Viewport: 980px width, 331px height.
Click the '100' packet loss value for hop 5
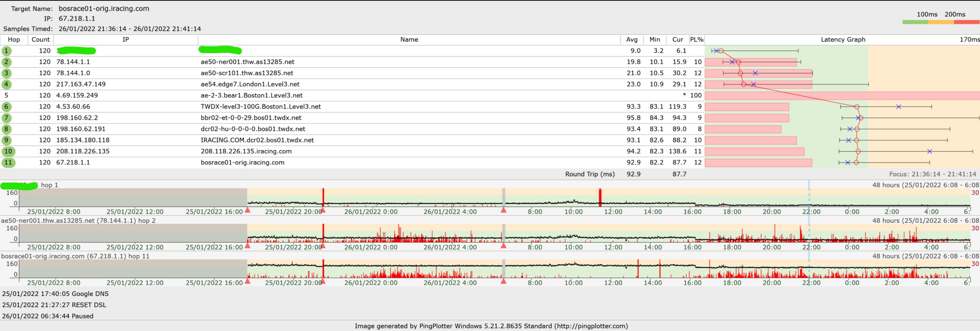point(696,95)
